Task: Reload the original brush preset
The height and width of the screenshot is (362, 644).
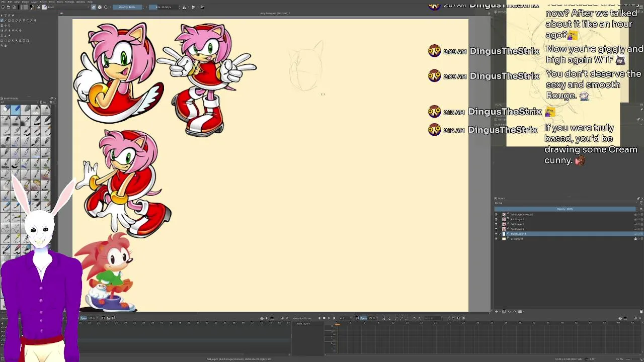Action: (x=106, y=7)
